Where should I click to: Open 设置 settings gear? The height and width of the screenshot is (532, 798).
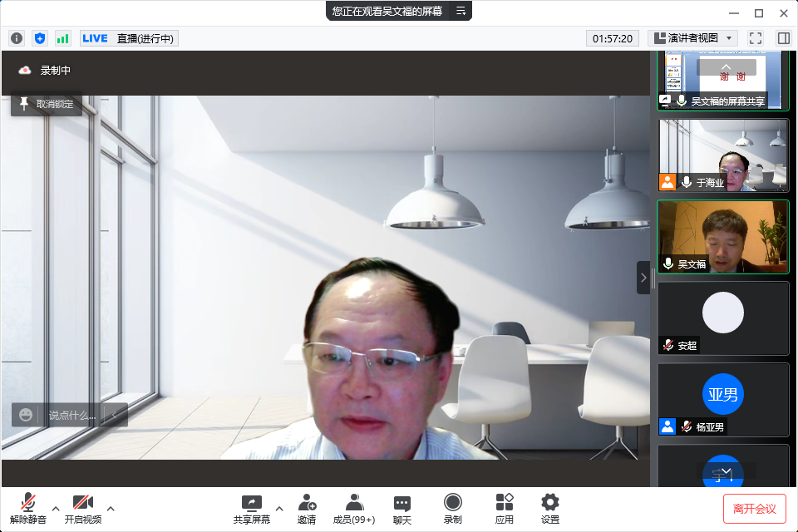[550, 509]
